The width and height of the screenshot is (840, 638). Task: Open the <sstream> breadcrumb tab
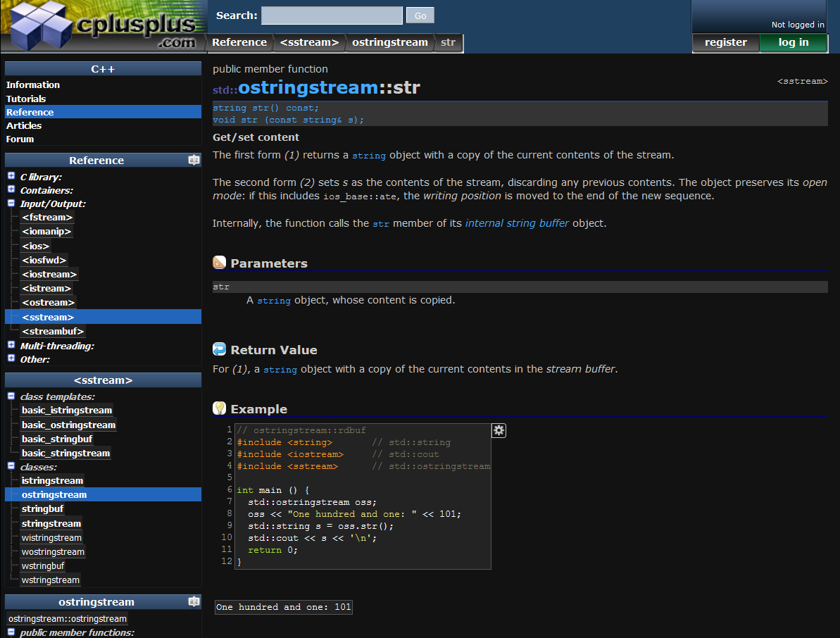(309, 42)
